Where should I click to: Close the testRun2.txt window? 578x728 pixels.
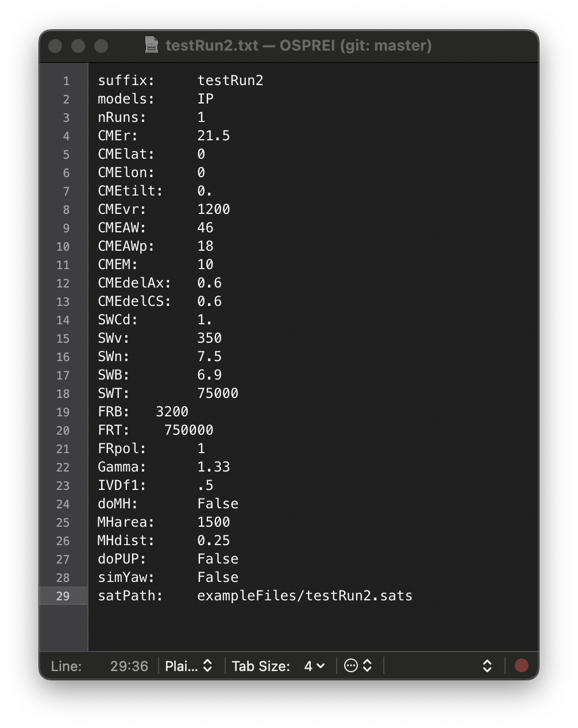55,46
